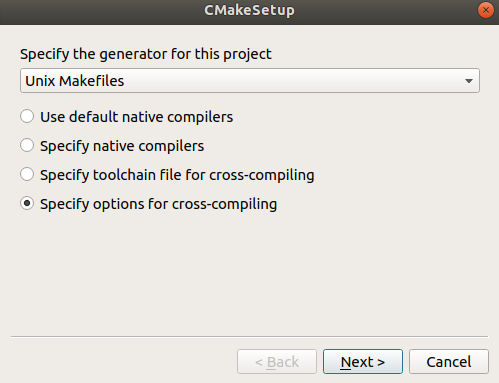Click the dark title bar left of CMakeSetup
The height and width of the screenshot is (383, 499).
coord(100,12)
